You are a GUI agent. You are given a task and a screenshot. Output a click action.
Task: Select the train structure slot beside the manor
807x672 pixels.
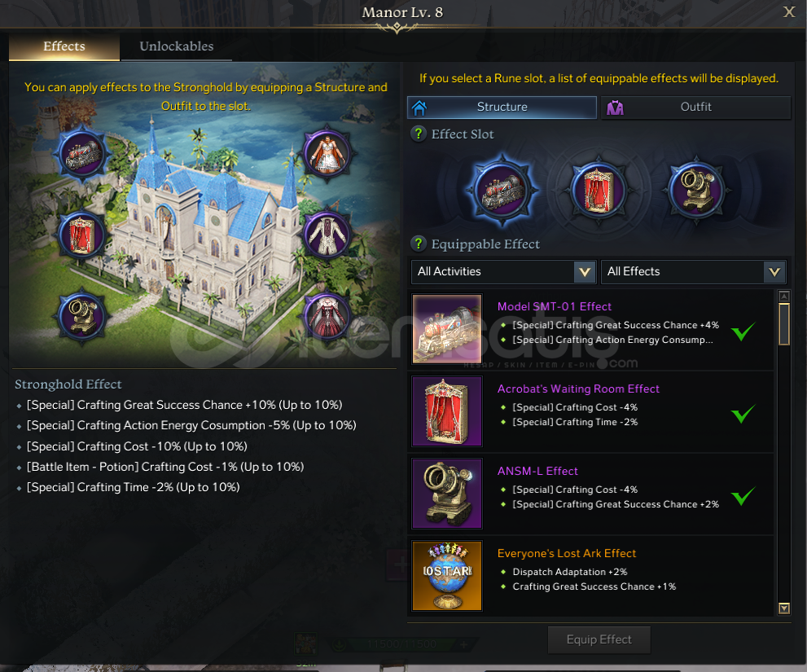[x=82, y=153]
